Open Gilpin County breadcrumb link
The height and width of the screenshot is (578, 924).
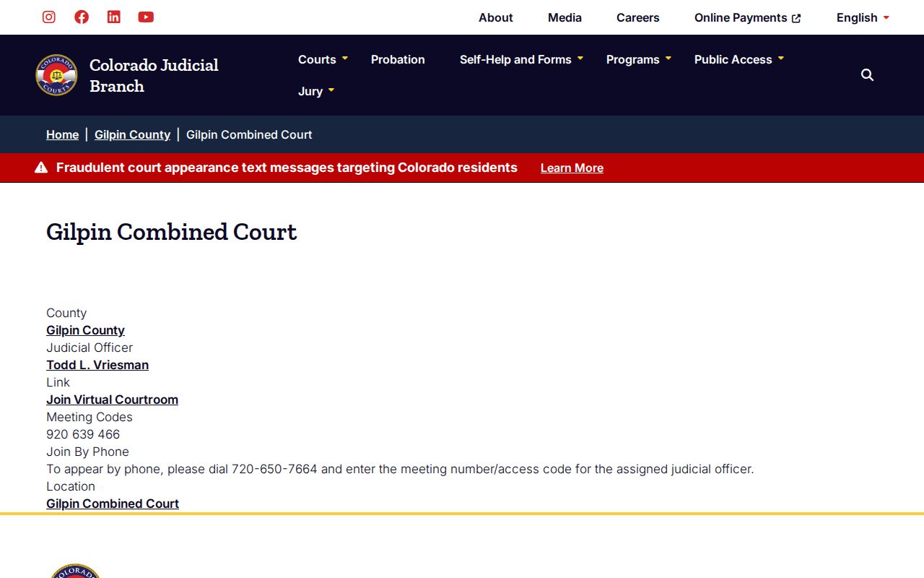[x=132, y=134]
